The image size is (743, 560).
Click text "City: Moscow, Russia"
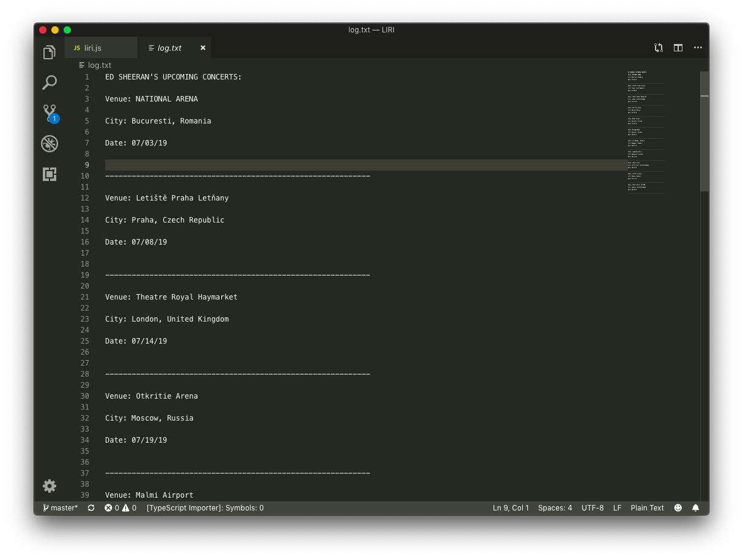(x=149, y=418)
